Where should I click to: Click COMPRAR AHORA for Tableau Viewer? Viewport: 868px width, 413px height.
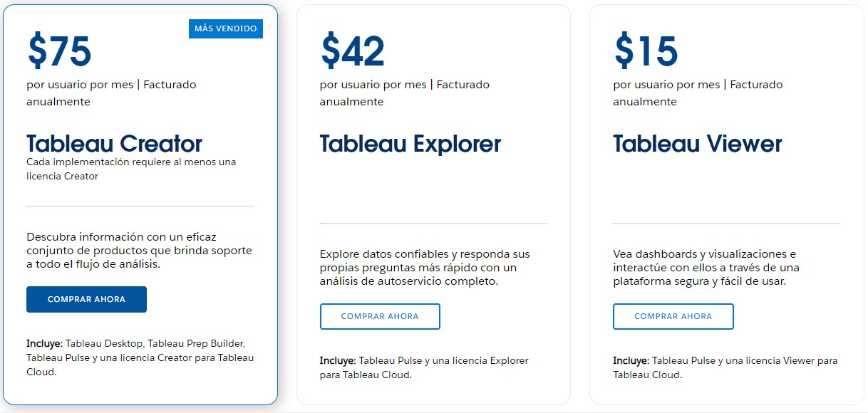(x=673, y=316)
